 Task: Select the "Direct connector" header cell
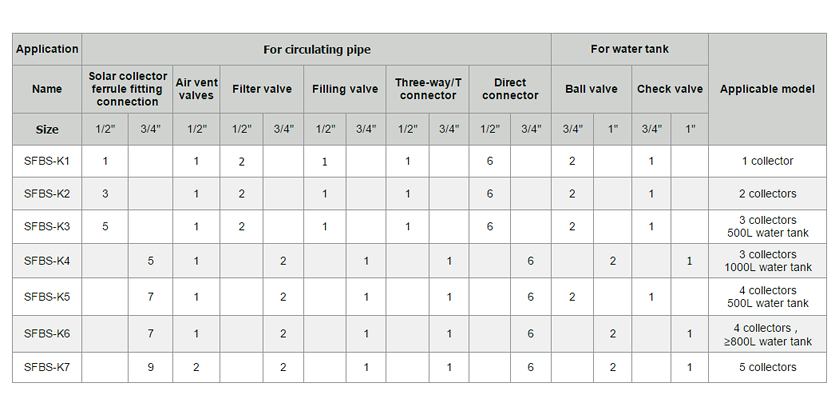[x=510, y=89]
